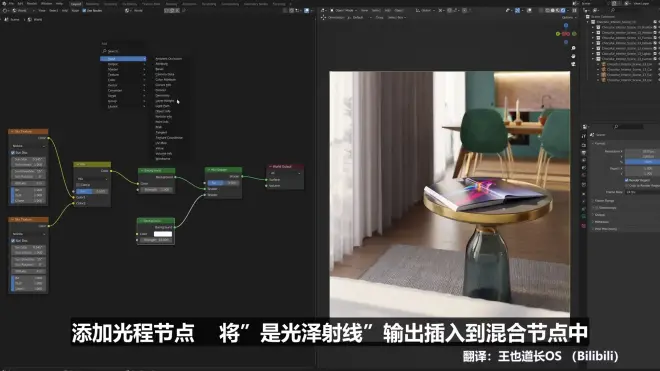Expand the Post Processing panel
This screenshot has height=371, width=660.
point(605,229)
